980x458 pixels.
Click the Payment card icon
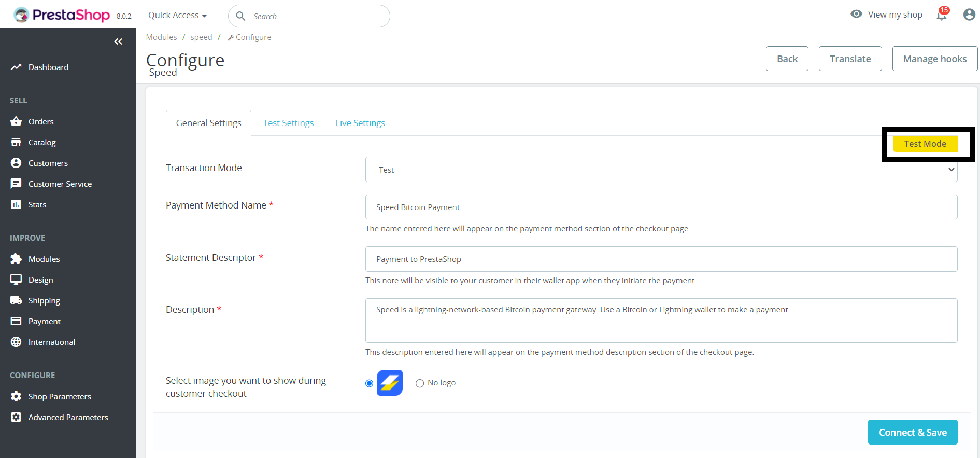[x=16, y=321]
